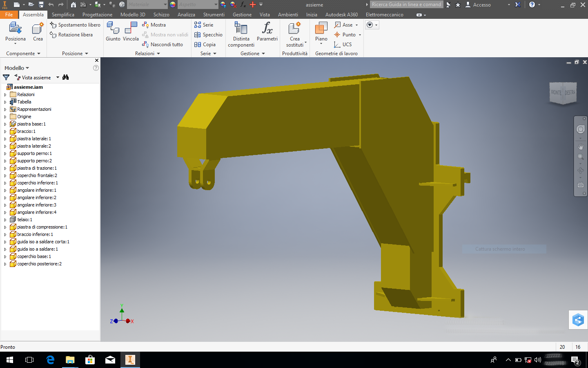Image resolution: width=588 pixels, height=368 pixels.
Task: Click the color wheel appearance icon
Action: click(173, 4)
